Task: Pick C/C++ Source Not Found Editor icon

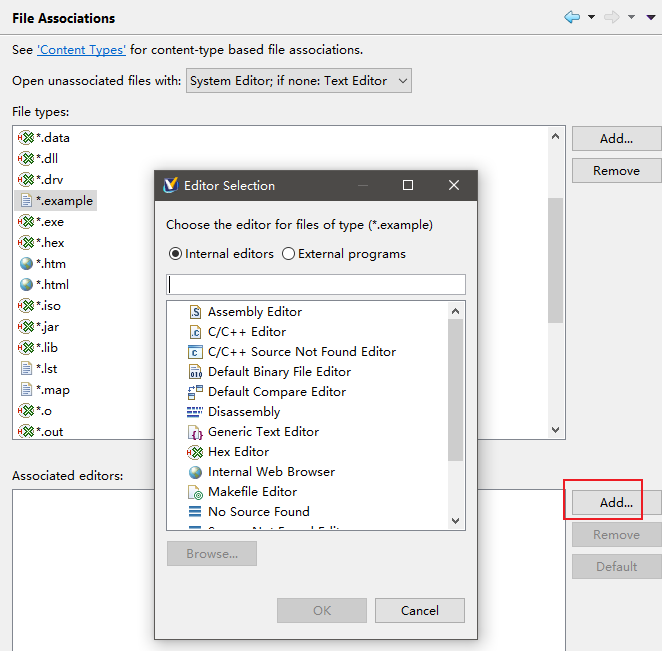Action: pos(195,352)
